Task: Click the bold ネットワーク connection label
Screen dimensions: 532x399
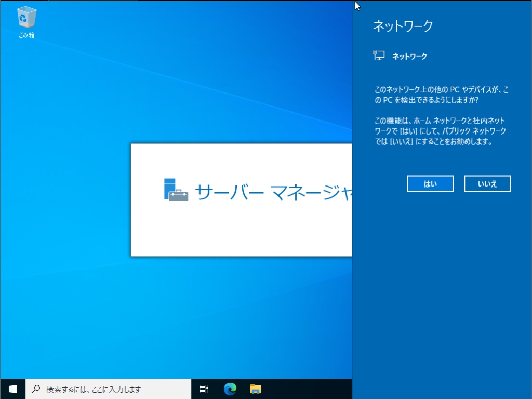Action: tap(409, 56)
